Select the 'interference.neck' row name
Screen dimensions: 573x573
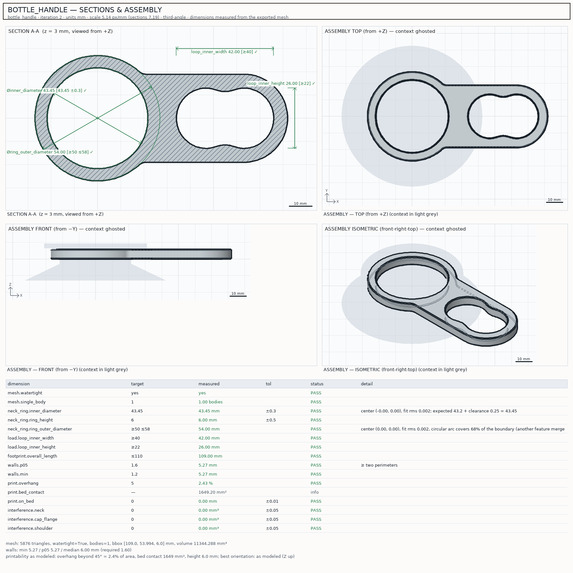[x=26, y=511]
